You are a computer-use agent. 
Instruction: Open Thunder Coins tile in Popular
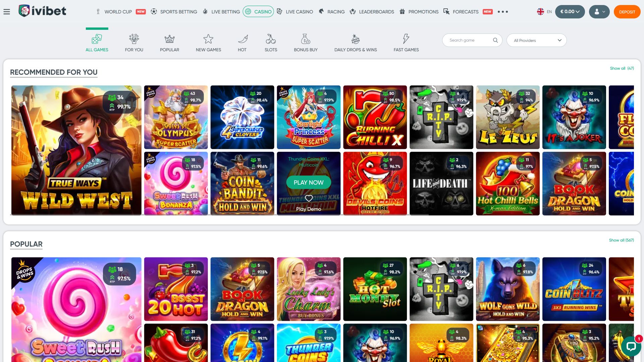pos(309,343)
